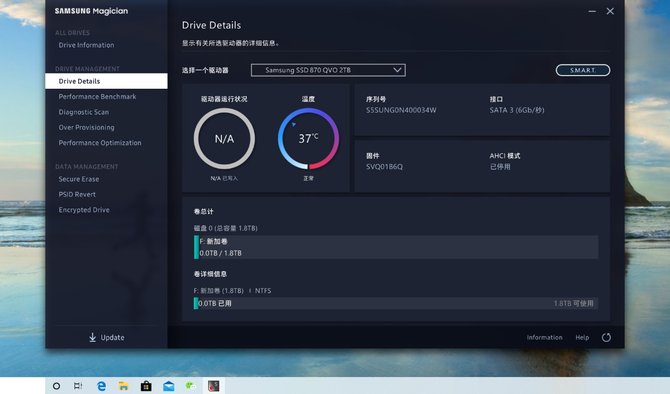Click the WeChat taskbar icon
670x394 pixels.
click(x=190, y=386)
